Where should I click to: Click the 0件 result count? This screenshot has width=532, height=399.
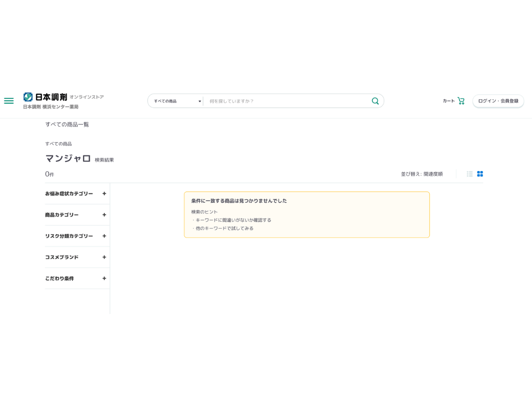click(x=50, y=174)
